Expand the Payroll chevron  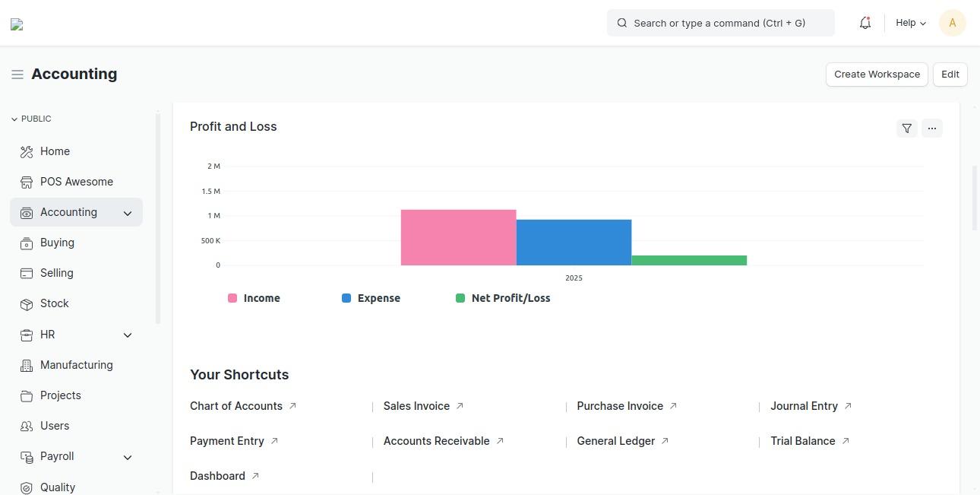[128, 456]
